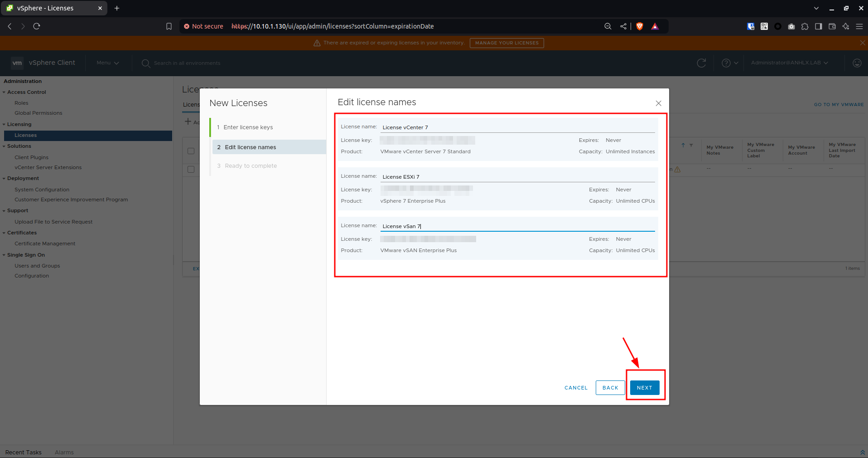Screen dimensions: 868x458
Task: Toggle the select-all checkbox in license table header
Action: [x=191, y=151]
